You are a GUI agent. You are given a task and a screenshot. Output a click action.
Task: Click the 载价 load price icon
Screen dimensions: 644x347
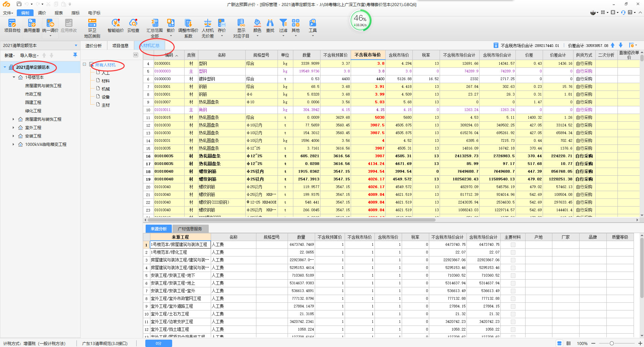171,23
